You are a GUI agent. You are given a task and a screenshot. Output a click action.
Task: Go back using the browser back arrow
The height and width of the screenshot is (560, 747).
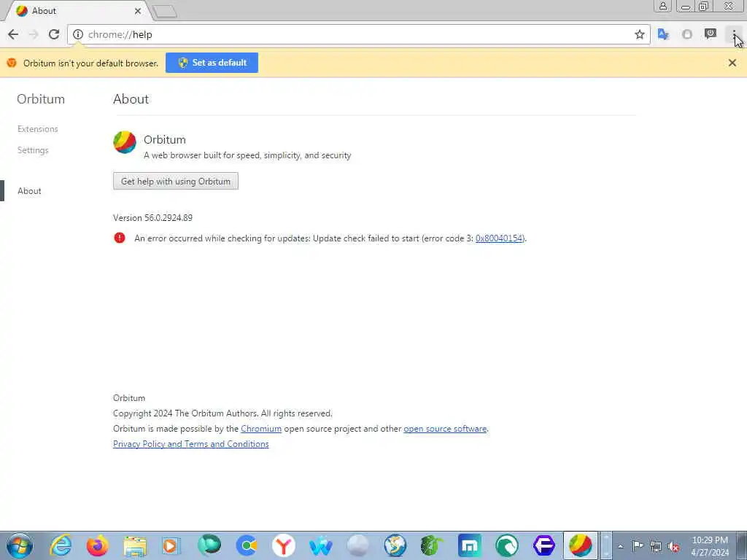pyautogui.click(x=13, y=34)
